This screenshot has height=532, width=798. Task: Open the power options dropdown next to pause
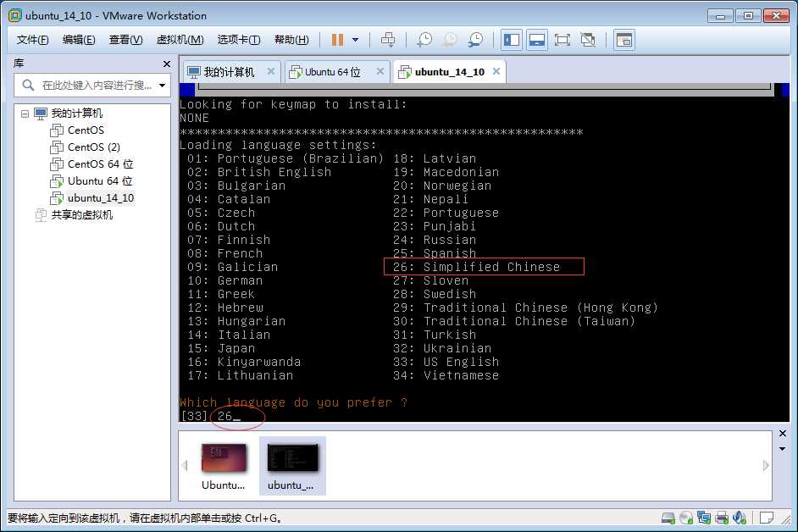[x=355, y=40]
